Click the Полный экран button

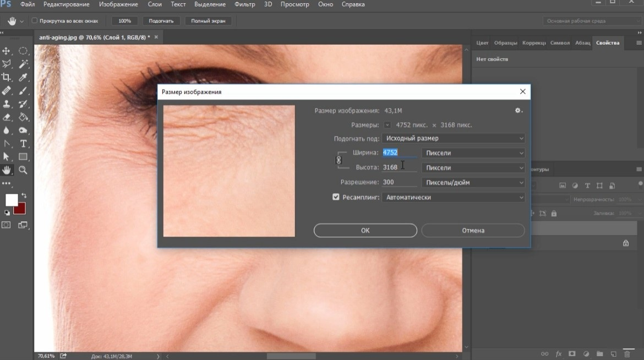coord(208,21)
